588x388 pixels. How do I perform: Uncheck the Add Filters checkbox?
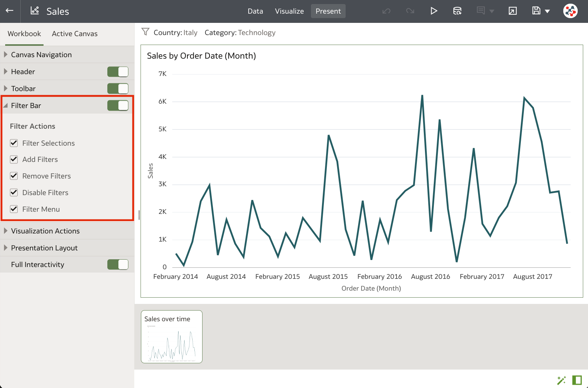[14, 159]
